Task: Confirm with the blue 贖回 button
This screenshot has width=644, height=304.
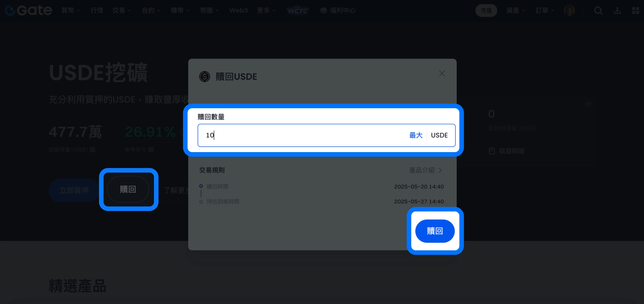Action: click(435, 231)
